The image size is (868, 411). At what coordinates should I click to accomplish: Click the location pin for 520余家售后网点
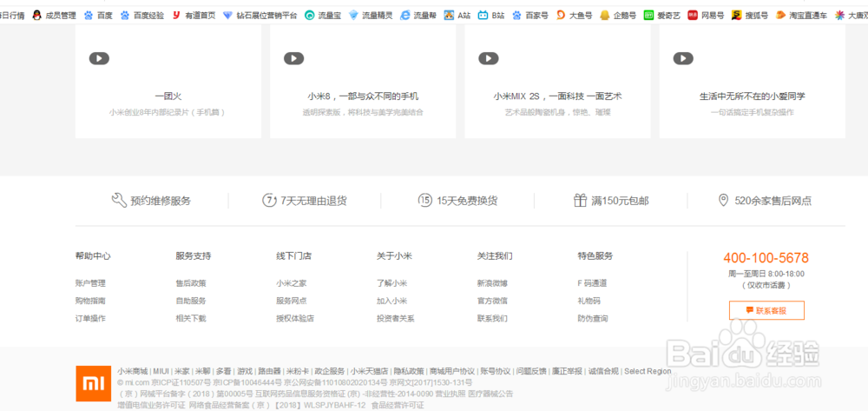(x=723, y=201)
